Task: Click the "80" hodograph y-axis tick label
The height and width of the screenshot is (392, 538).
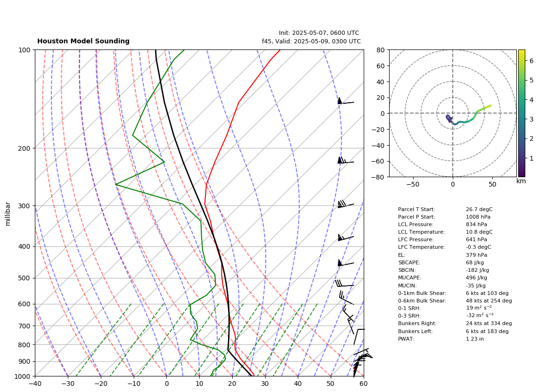Action: [x=381, y=50]
